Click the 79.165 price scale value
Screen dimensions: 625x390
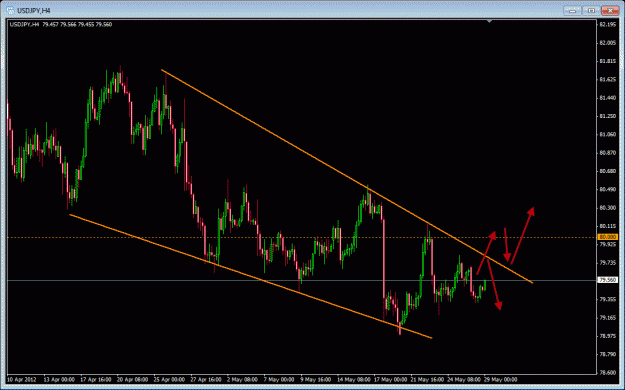pos(608,317)
